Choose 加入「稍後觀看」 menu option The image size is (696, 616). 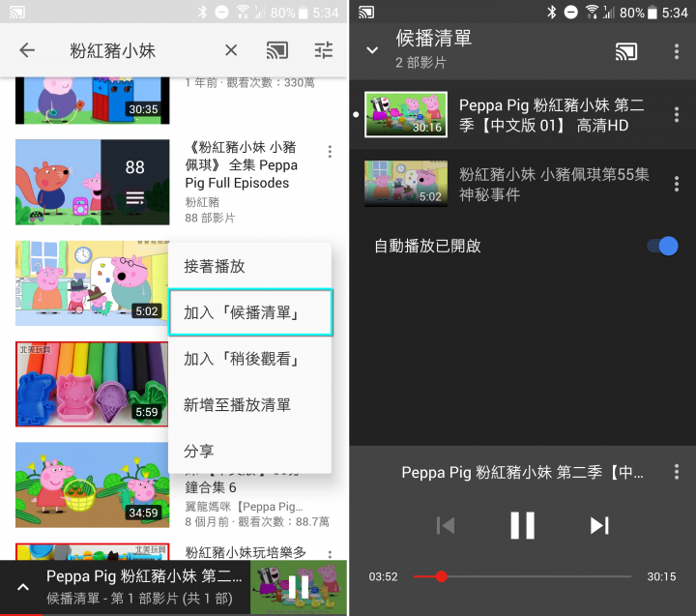tap(250, 359)
